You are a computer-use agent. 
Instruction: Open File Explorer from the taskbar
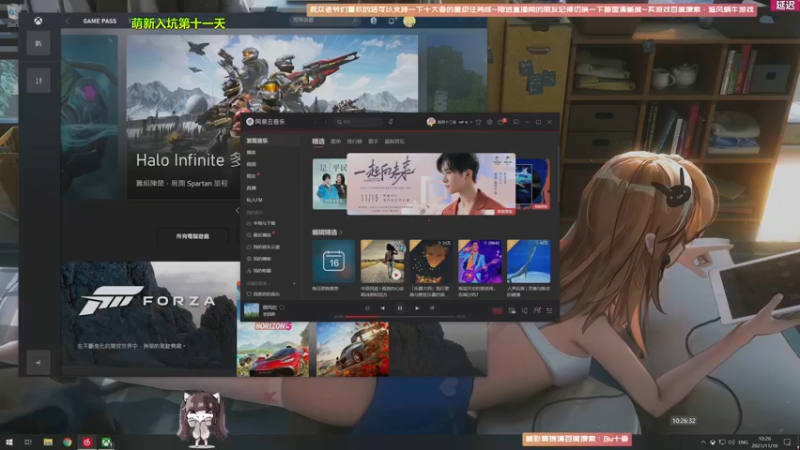[48, 442]
